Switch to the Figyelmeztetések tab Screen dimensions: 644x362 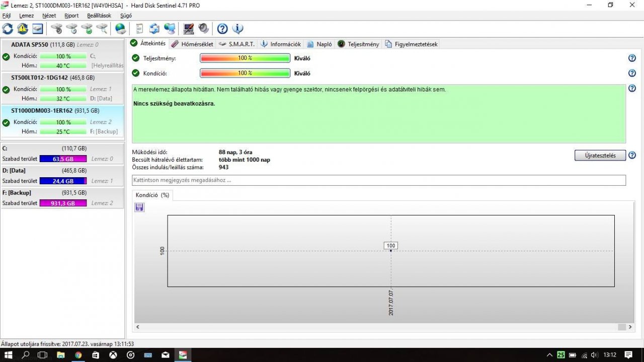click(412, 44)
